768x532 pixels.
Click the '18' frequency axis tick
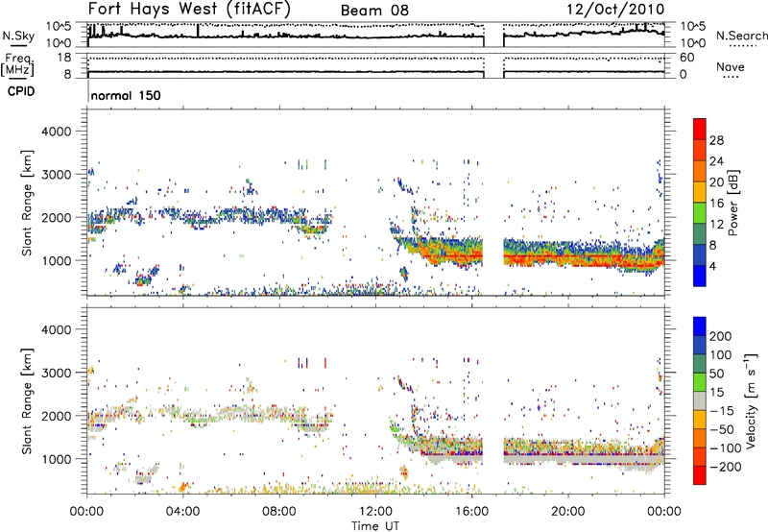(64, 58)
